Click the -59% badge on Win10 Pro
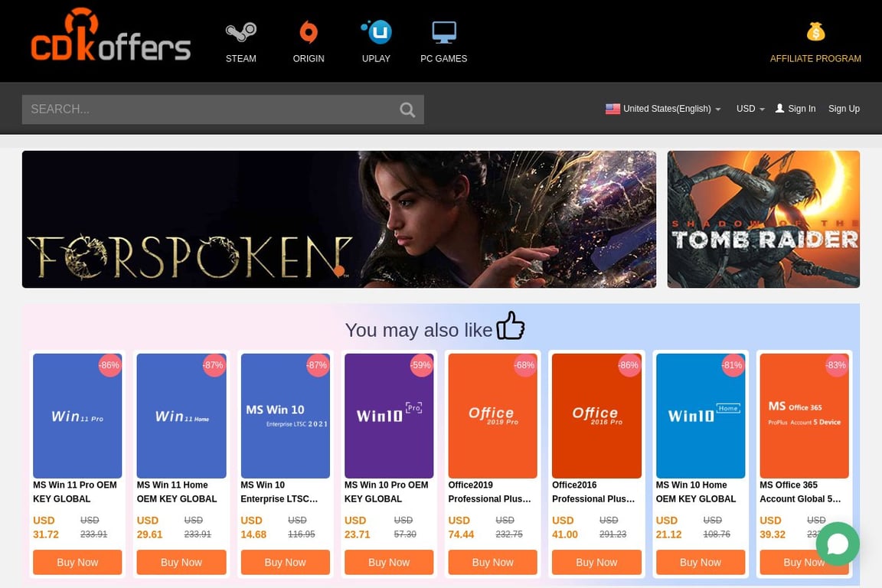882x588 pixels. click(x=421, y=365)
